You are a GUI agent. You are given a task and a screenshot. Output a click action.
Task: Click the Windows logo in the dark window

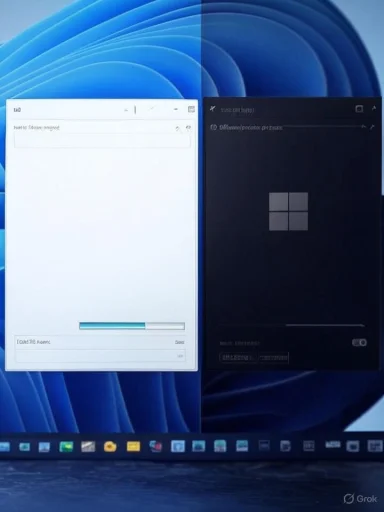coord(288,211)
